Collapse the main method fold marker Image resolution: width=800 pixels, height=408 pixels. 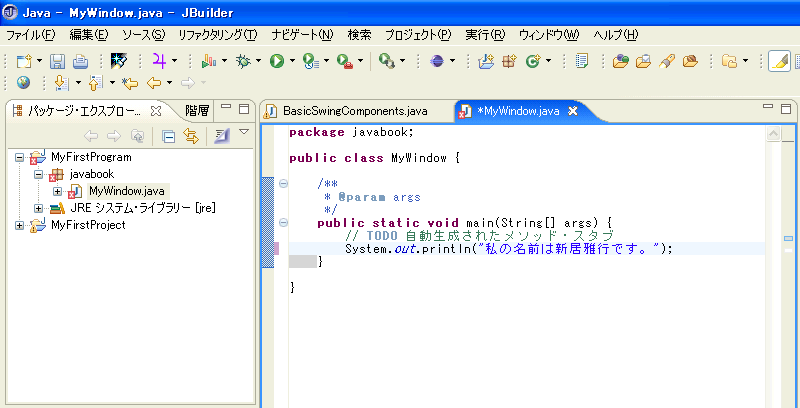coord(284,222)
